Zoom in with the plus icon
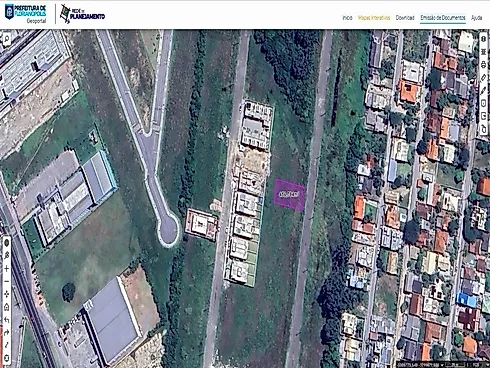 [x=6, y=268]
